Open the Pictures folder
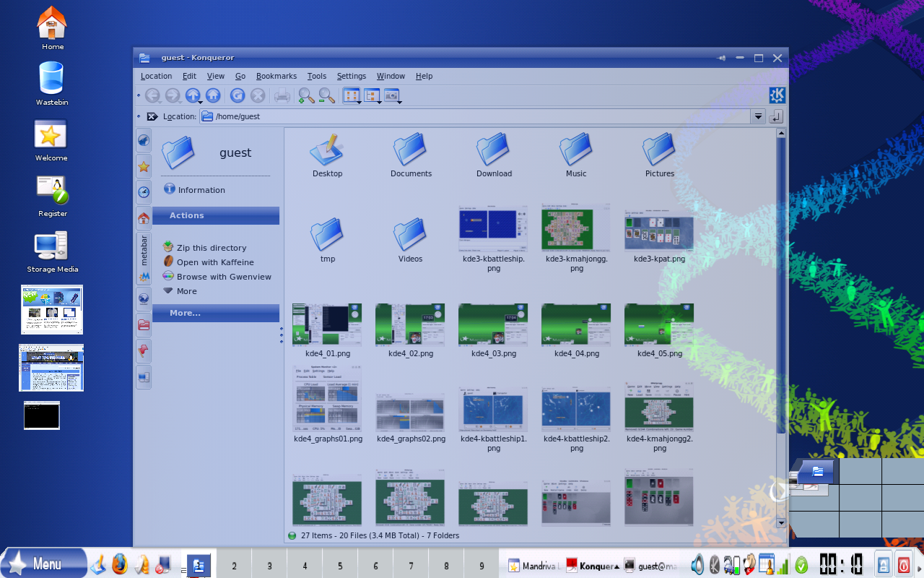This screenshot has height=578, width=924. pyautogui.click(x=660, y=155)
